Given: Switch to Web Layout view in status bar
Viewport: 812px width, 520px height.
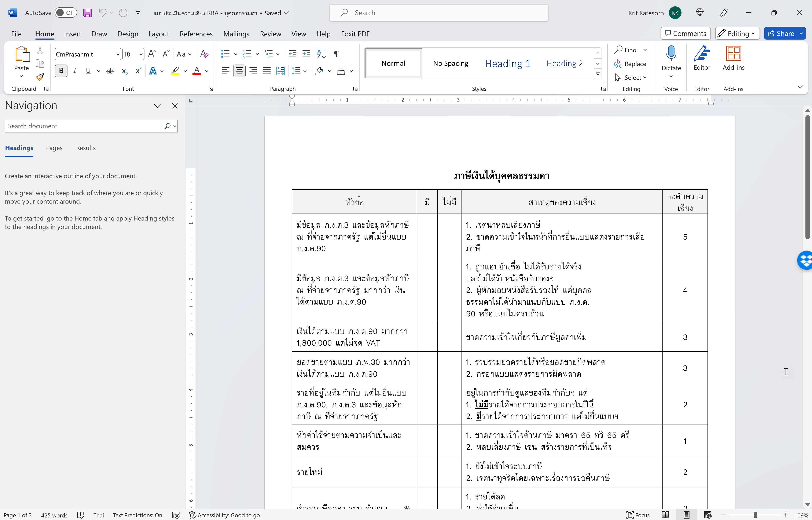Looking at the screenshot, I should pyautogui.click(x=708, y=514).
